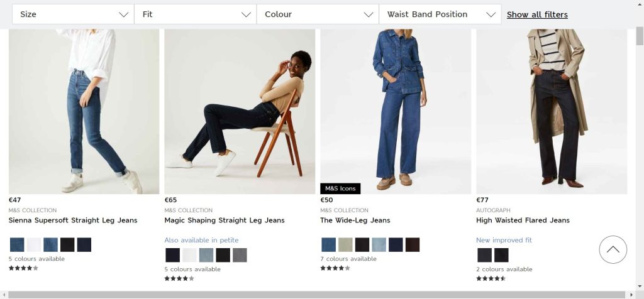Open the High Waisted Flared Jeans title link
Screen dimensions: 644x299
(x=523, y=220)
